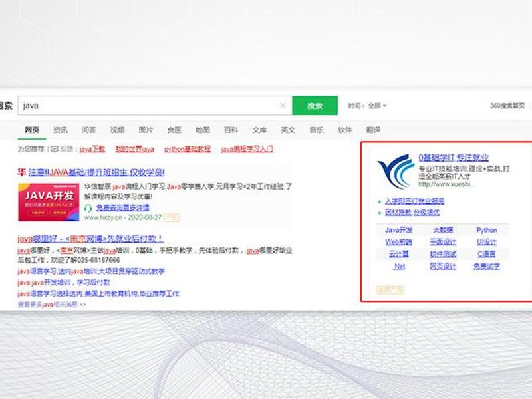
Task: Click the blue bird logo in the ad panel
Action: pos(395,171)
